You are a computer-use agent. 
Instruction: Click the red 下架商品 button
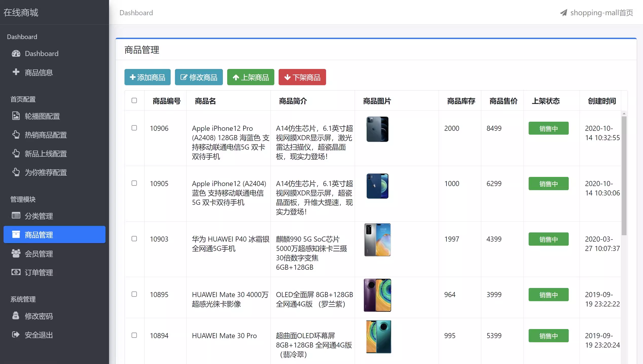302,77
